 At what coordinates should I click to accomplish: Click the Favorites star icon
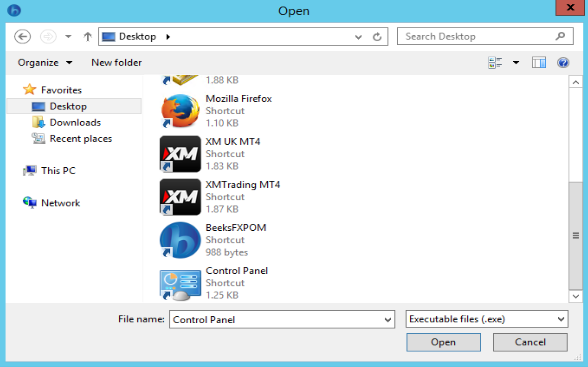point(29,90)
